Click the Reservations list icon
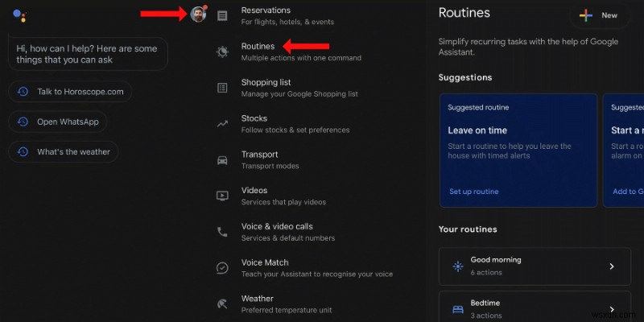The height and width of the screenshot is (322, 644). point(222,15)
